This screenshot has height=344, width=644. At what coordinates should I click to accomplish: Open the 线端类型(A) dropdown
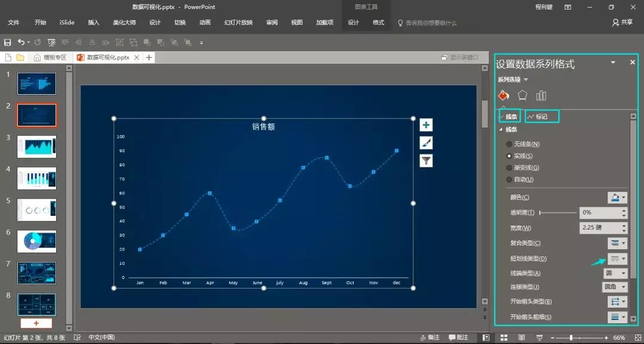pos(615,273)
